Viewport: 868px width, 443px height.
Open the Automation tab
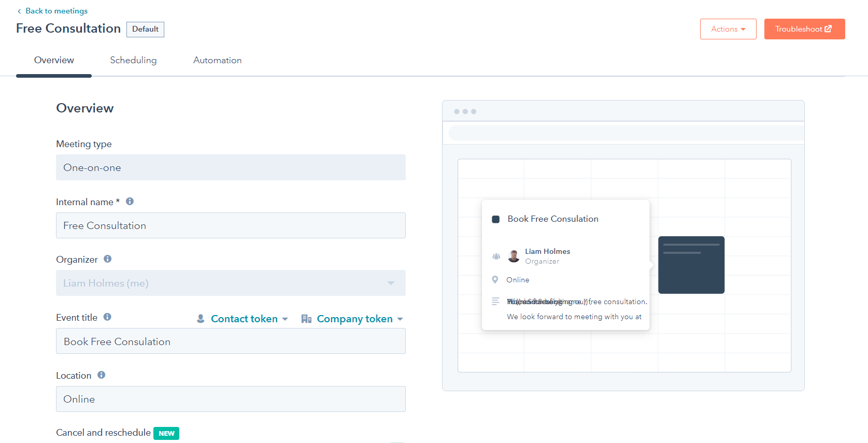tap(217, 60)
